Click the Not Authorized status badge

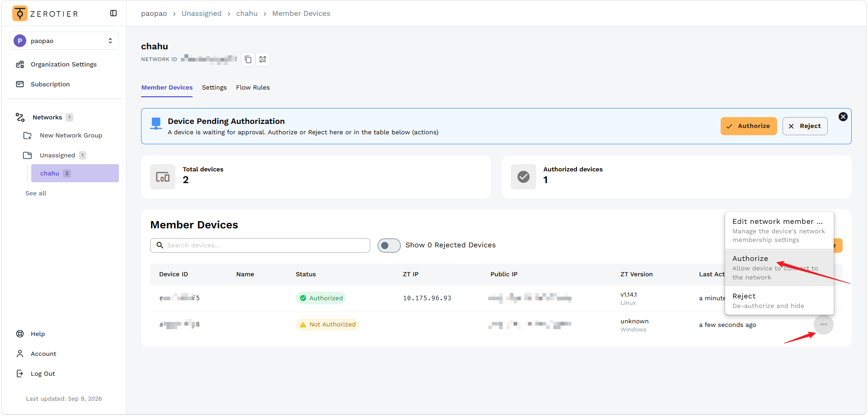[327, 325]
